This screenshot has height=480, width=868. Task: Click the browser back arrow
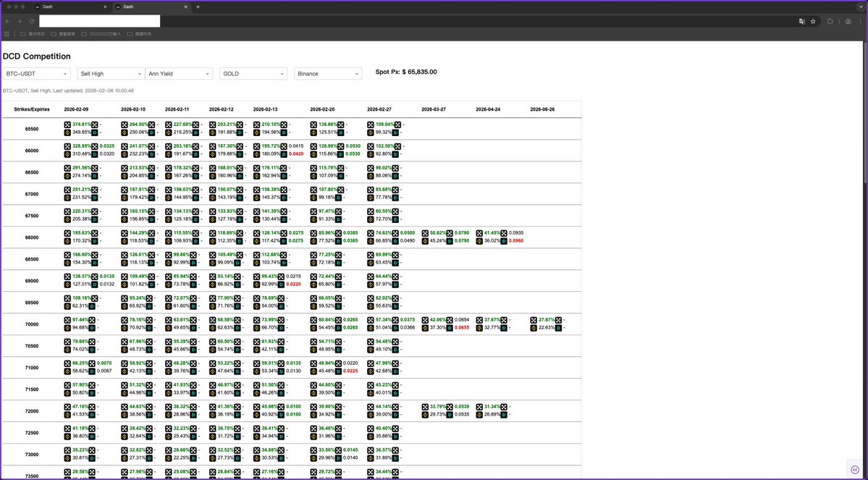pyautogui.click(x=7, y=22)
